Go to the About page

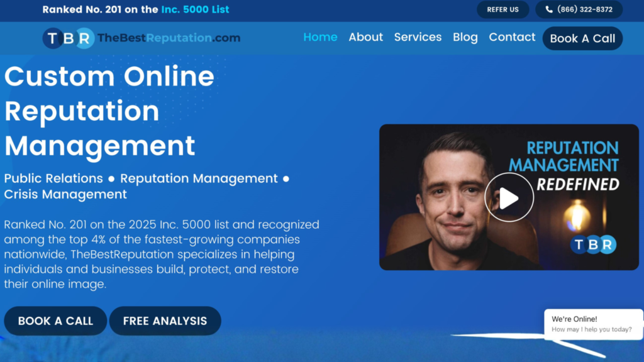tap(365, 37)
